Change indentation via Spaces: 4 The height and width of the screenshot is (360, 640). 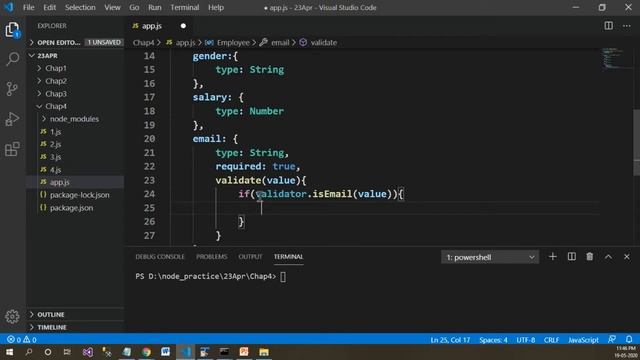point(493,340)
